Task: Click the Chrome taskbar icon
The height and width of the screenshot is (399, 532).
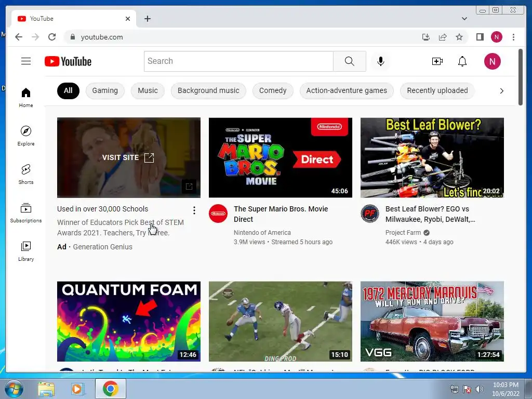Action: 110,389
